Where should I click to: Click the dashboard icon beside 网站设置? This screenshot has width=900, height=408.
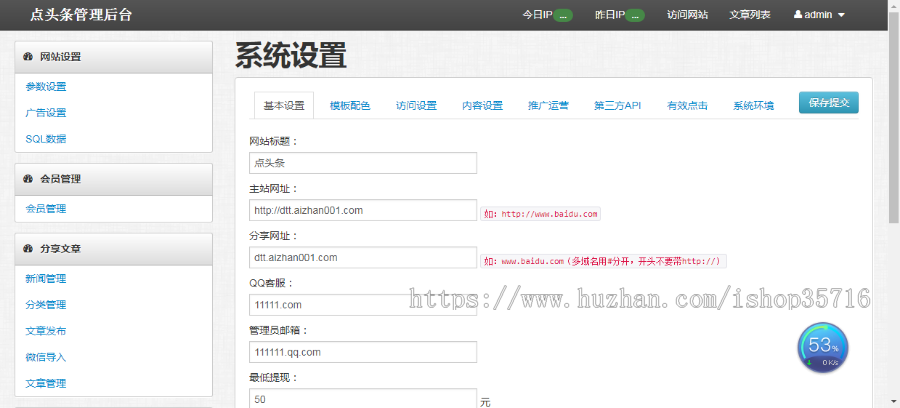click(28, 57)
